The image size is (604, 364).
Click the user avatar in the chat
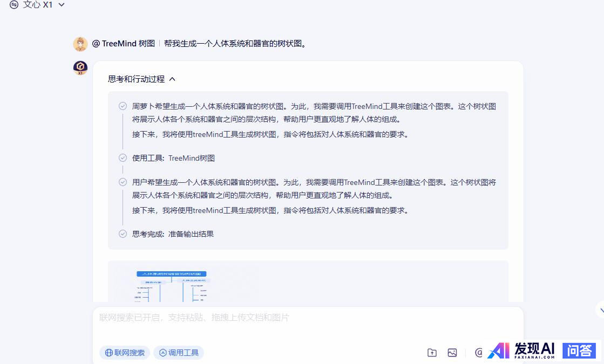pyautogui.click(x=80, y=44)
